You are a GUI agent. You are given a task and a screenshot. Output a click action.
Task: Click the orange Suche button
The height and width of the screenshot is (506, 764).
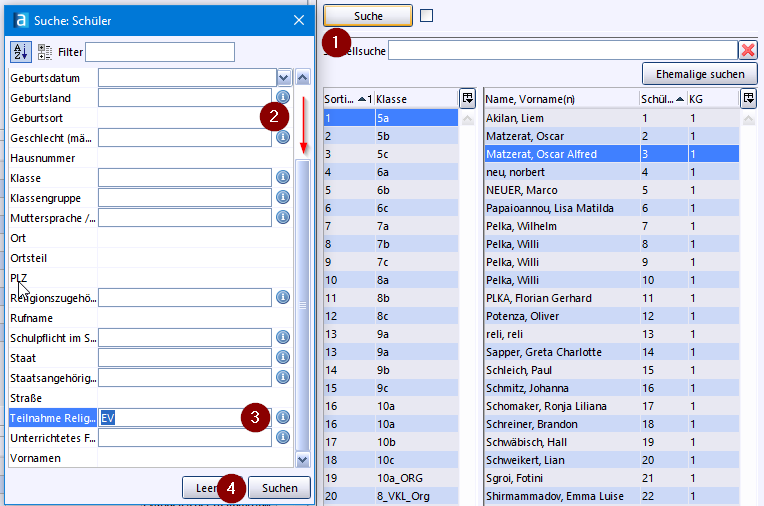click(368, 16)
